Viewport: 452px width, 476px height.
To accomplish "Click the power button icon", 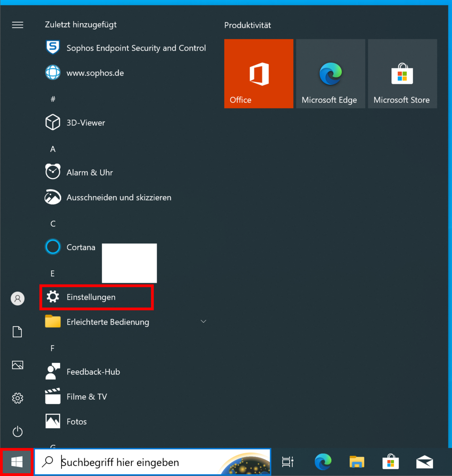I will point(18,431).
